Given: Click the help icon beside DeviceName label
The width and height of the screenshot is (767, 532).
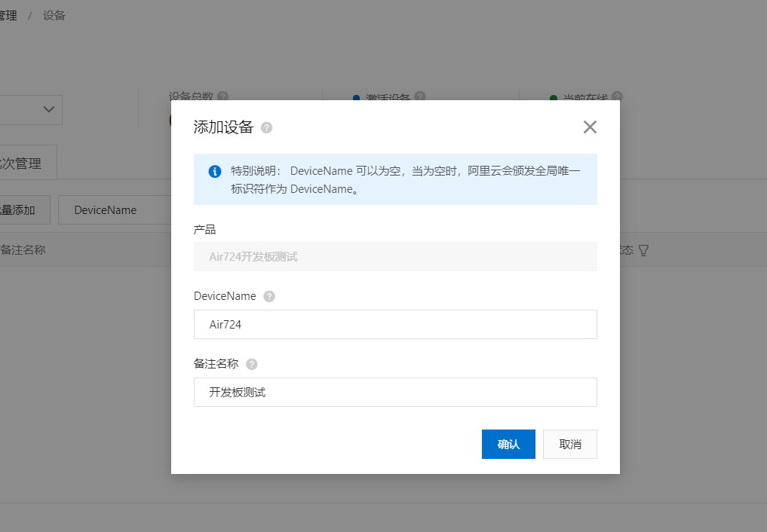Looking at the screenshot, I should click(x=269, y=296).
